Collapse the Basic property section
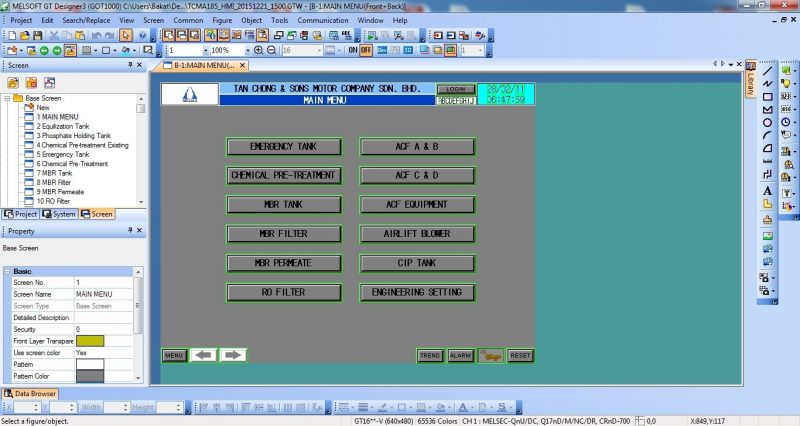800x426 pixels. click(x=7, y=271)
